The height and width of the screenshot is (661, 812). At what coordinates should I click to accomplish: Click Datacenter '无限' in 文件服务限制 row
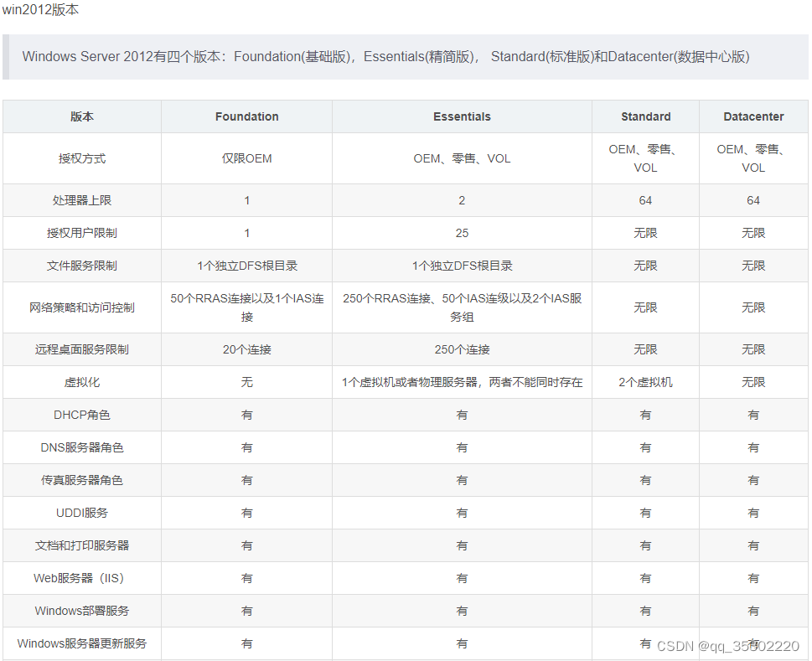(x=753, y=266)
